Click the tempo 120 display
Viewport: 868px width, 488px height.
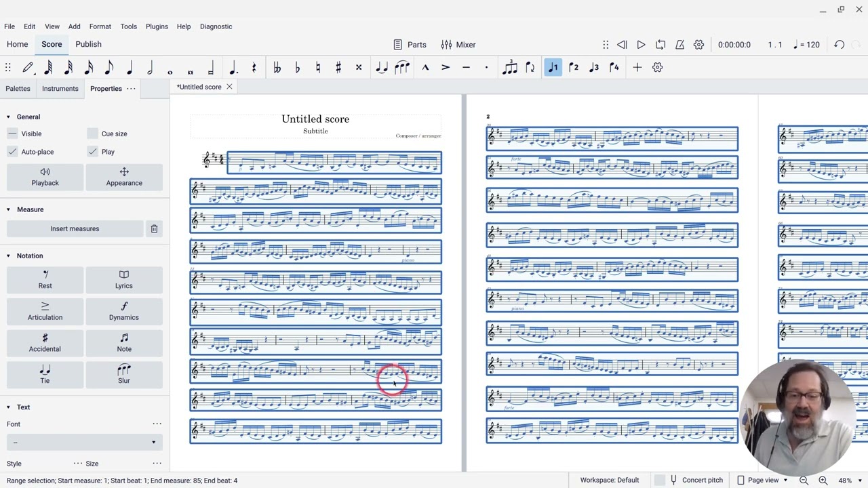(807, 45)
